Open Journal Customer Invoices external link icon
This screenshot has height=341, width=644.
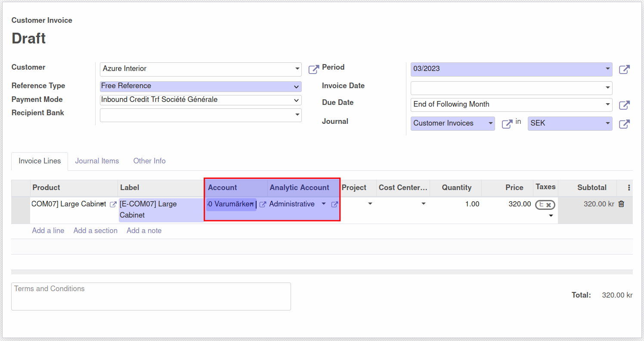507,124
